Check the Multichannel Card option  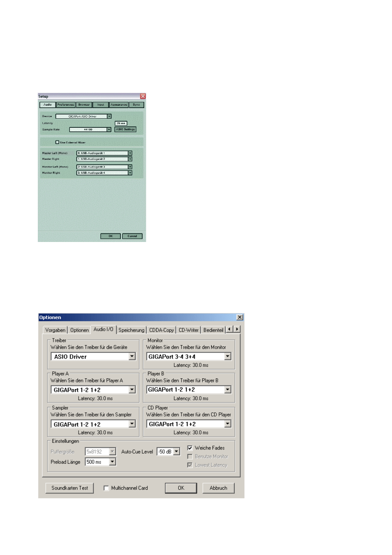click(x=106, y=488)
